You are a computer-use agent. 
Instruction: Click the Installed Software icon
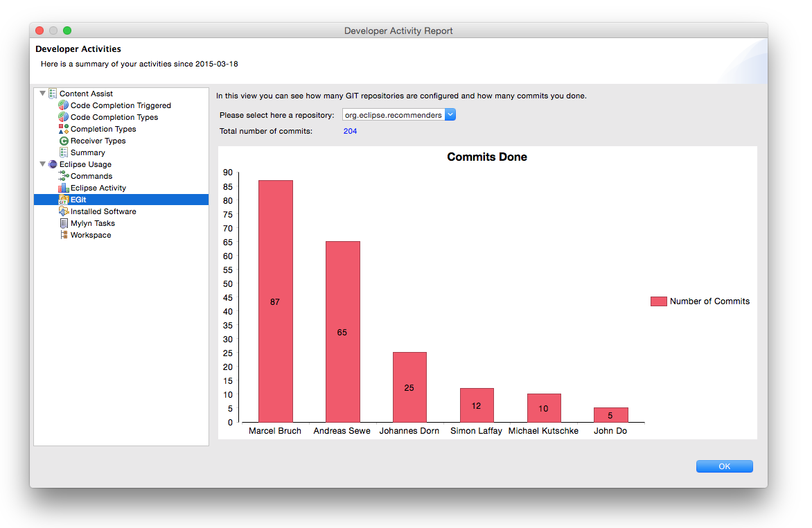click(x=63, y=211)
